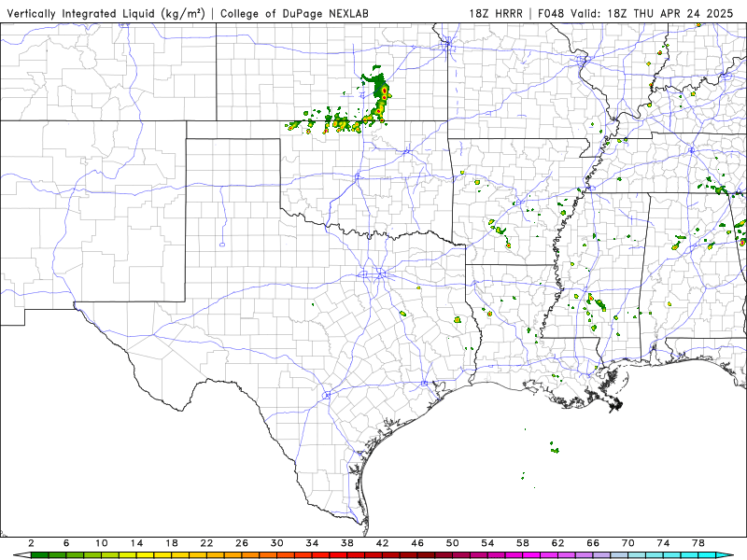
Task: Click the legend value 46
Action: pos(417,543)
